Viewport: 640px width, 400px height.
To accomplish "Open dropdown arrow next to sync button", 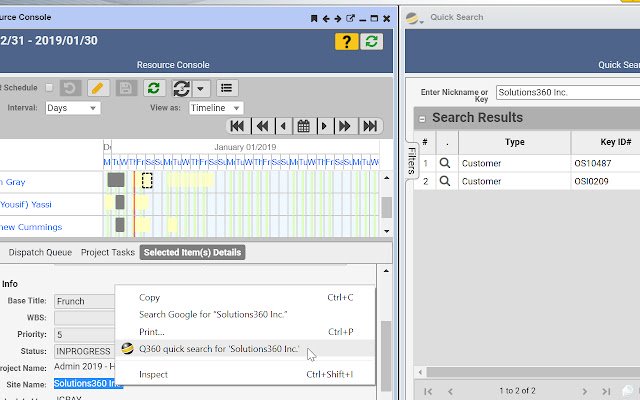I will click(x=200, y=88).
